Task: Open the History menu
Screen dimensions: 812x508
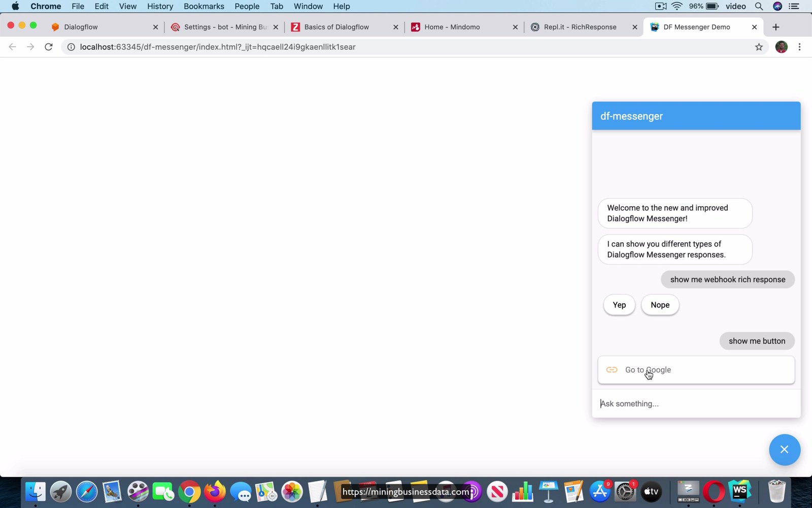Action: (160, 6)
